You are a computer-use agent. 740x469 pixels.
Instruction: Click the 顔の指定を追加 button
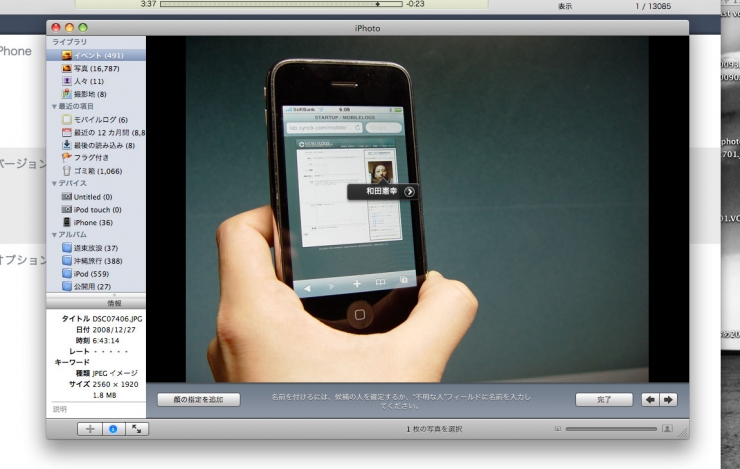coord(198,400)
